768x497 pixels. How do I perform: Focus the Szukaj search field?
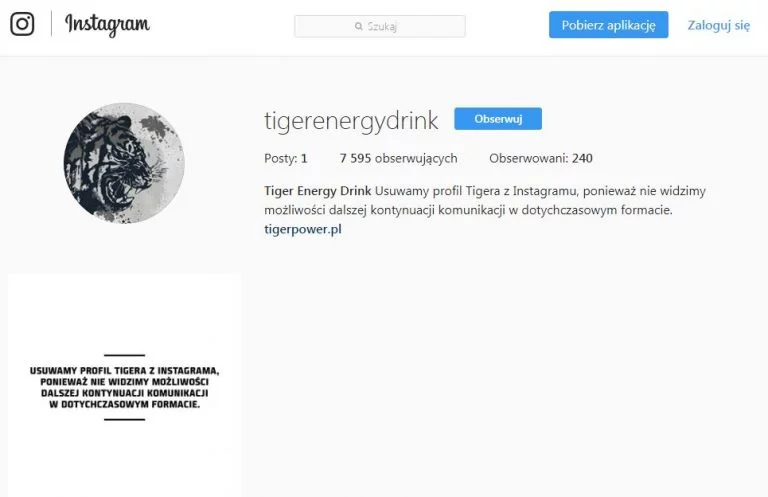[x=380, y=26]
